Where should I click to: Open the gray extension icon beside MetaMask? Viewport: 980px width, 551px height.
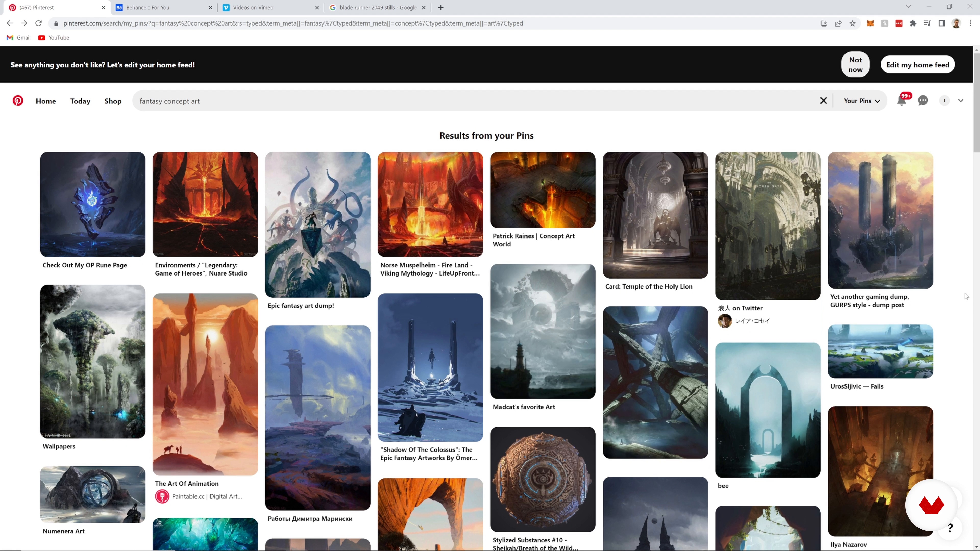tap(885, 23)
